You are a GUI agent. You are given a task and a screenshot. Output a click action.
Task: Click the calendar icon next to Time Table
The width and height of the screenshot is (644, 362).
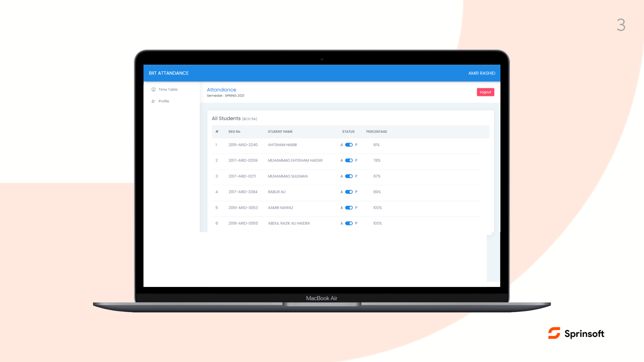pos(154,89)
